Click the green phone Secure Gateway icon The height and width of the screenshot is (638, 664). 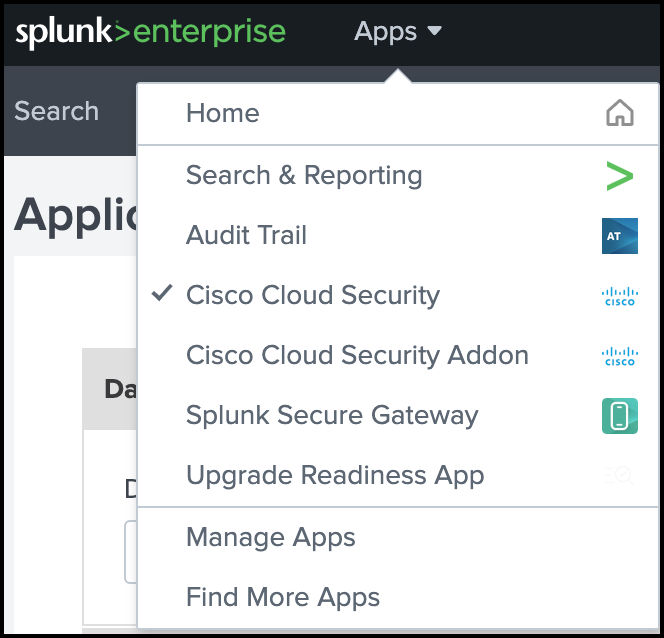point(620,416)
